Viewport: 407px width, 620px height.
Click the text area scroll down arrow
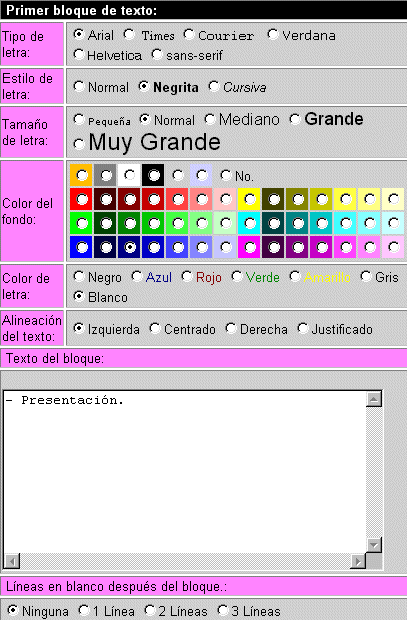click(374, 545)
